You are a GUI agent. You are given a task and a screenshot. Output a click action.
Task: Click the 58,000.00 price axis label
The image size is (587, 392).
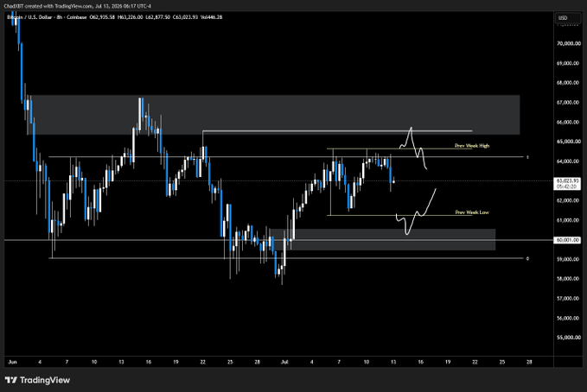568,279
